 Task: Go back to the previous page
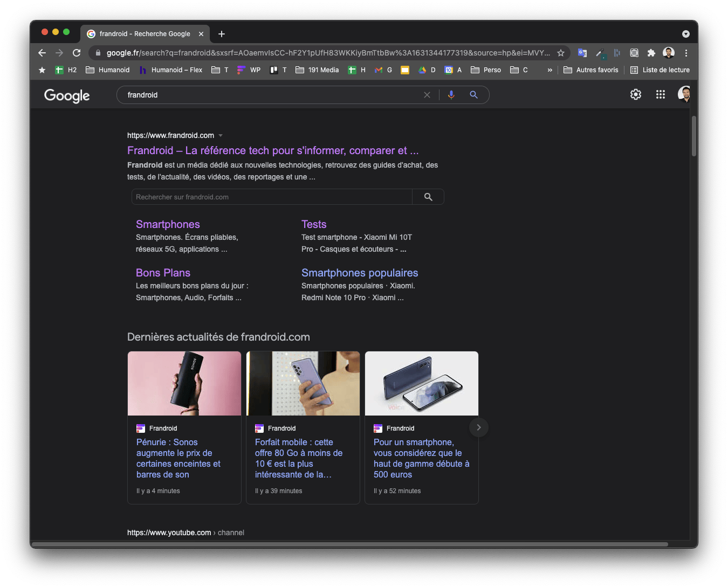point(42,53)
